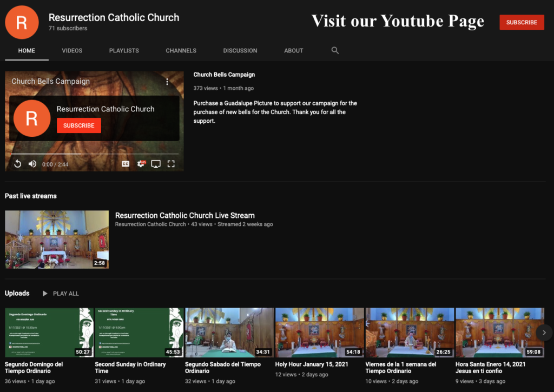
Task: Open Viernes de la 1 semana thumbnail
Action: coord(410,333)
